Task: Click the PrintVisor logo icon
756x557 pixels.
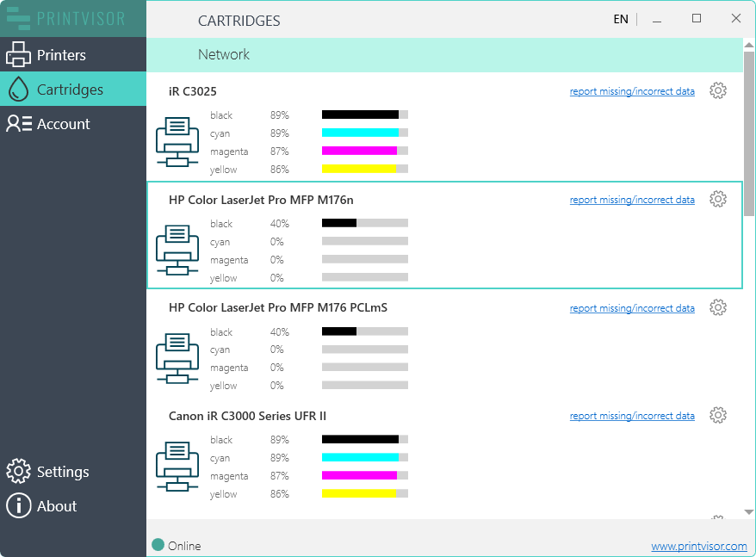Action: 18,18
